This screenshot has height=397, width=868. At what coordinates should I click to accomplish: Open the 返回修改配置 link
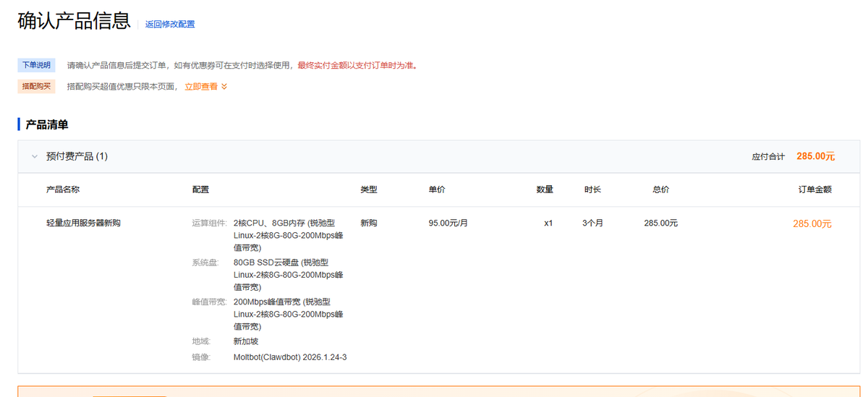170,24
